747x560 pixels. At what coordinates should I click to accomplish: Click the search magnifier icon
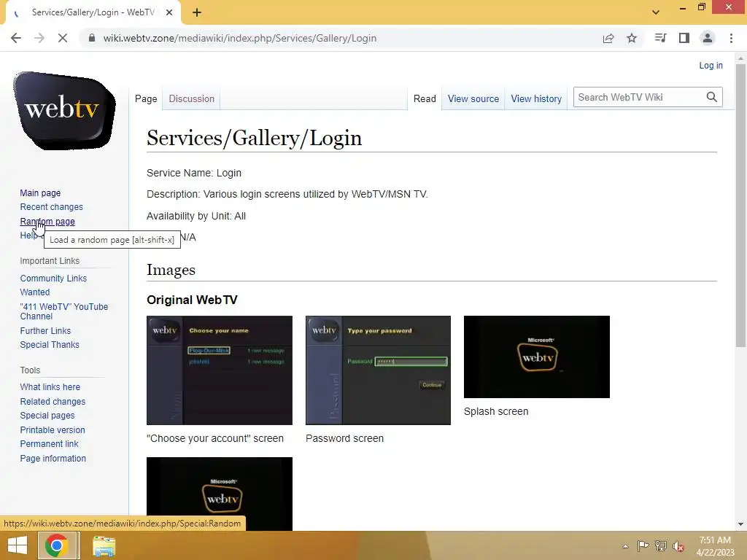[x=712, y=97]
